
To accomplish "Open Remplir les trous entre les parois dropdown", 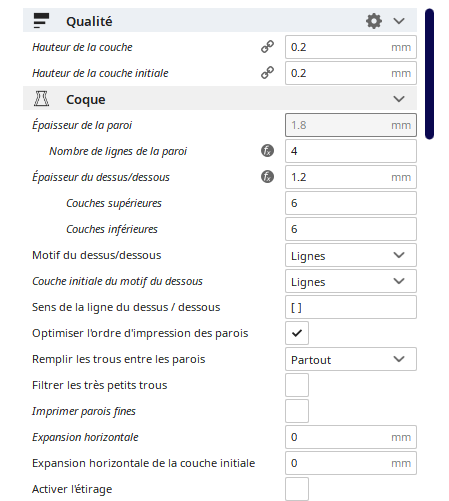I will click(351, 359).
